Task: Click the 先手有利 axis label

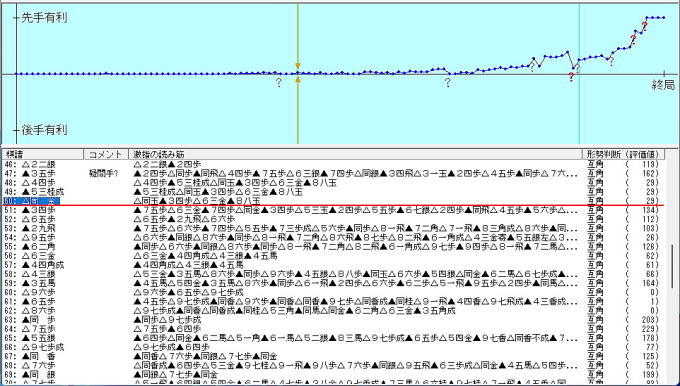Action: (44, 18)
